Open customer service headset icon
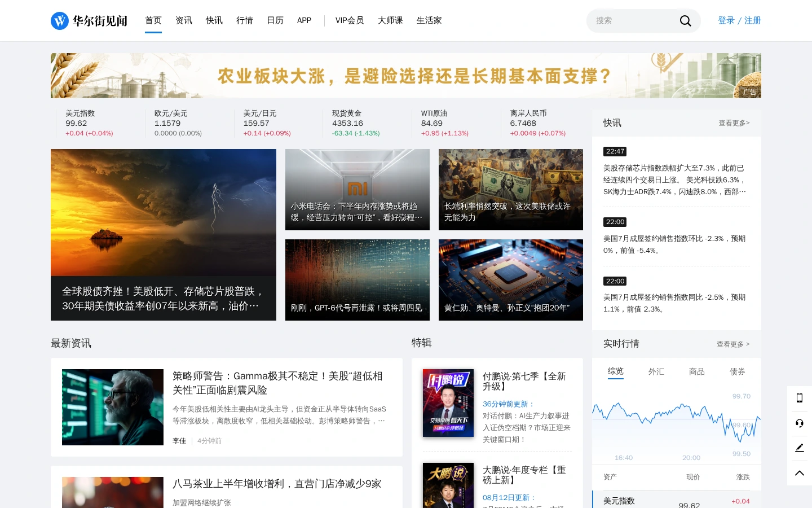Screen dimensions: 812x508 pos(799,423)
